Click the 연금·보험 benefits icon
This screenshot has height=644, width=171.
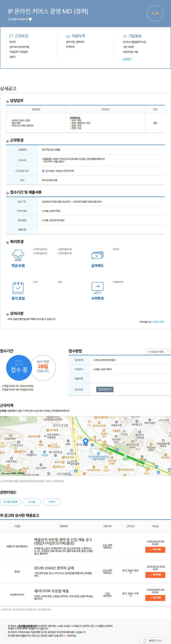18,255
